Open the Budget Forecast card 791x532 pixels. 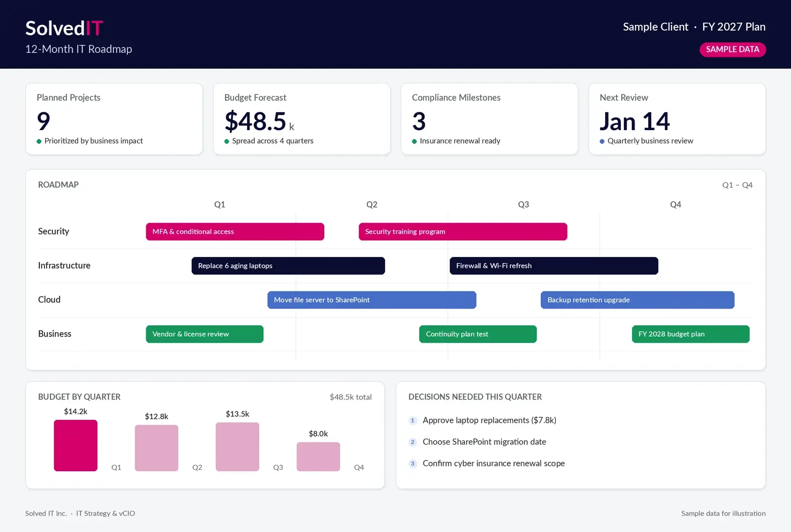point(302,119)
